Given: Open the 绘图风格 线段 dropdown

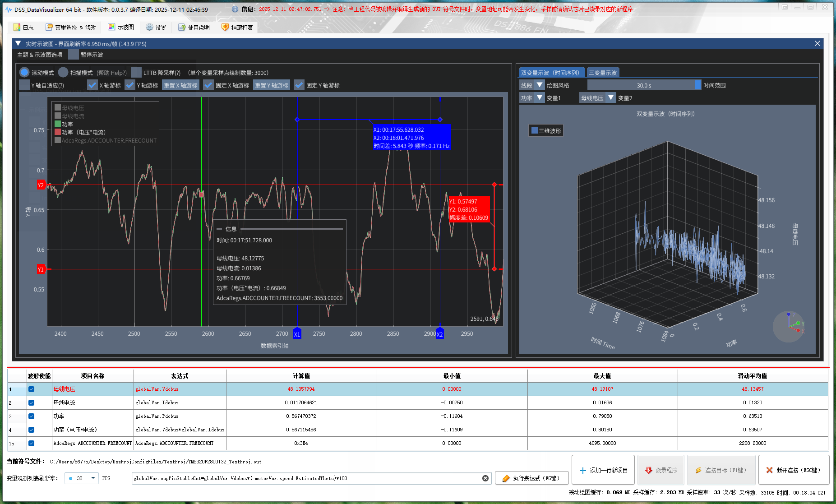Looking at the screenshot, I should [x=532, y=85].
